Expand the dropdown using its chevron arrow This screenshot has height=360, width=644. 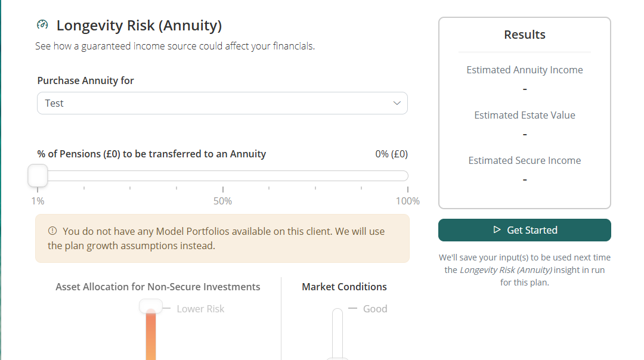pyautogui.click(x=397, y=103)
